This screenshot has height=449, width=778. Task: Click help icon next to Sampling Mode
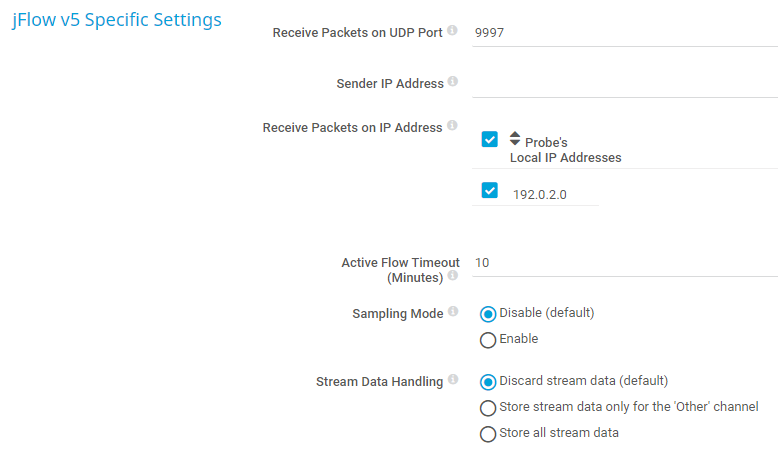(x=453, y=312)
